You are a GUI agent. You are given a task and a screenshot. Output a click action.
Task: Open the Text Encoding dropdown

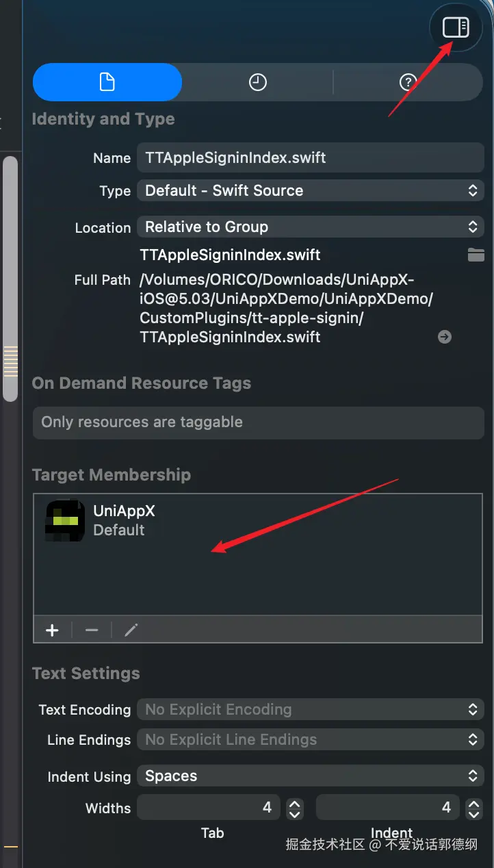click(310, 710)
